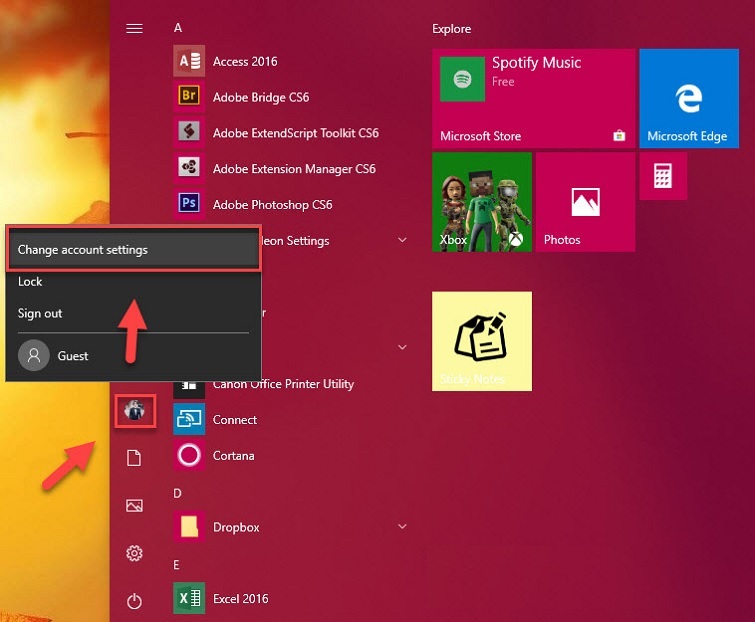Open Excel 2016 by its label

click(241, 598)
